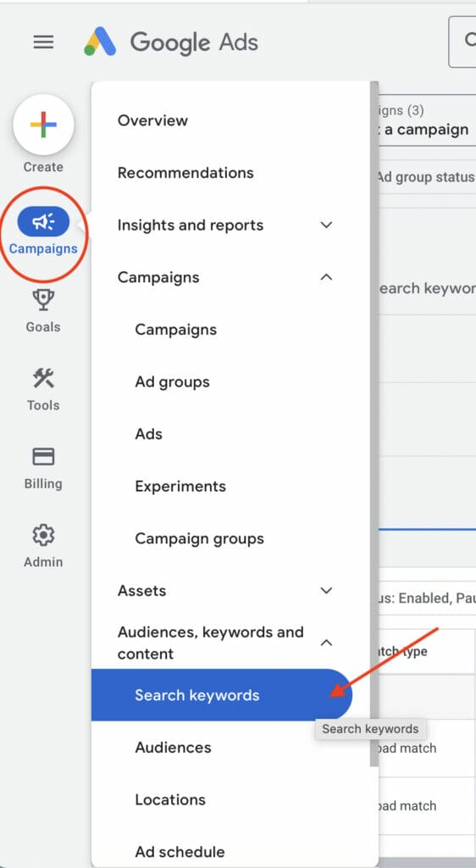This screenshot has height=868, width=476.
Task: Open the Tools wrench icon
Action: (43, 378)
